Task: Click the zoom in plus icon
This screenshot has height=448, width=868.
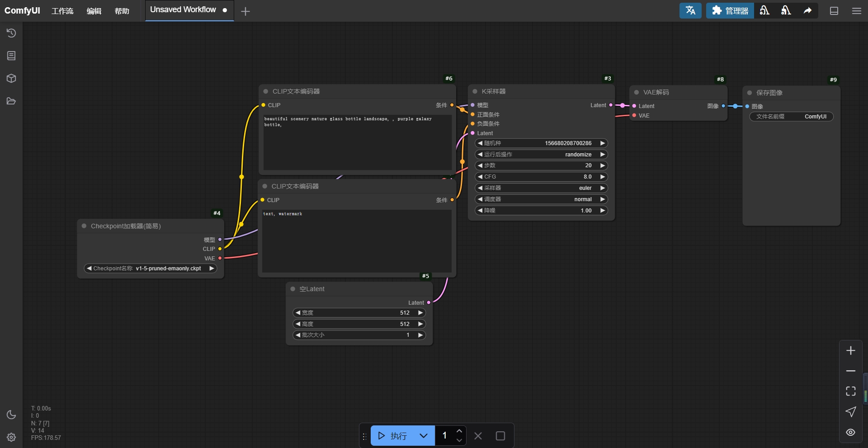Action: point(850,350)
